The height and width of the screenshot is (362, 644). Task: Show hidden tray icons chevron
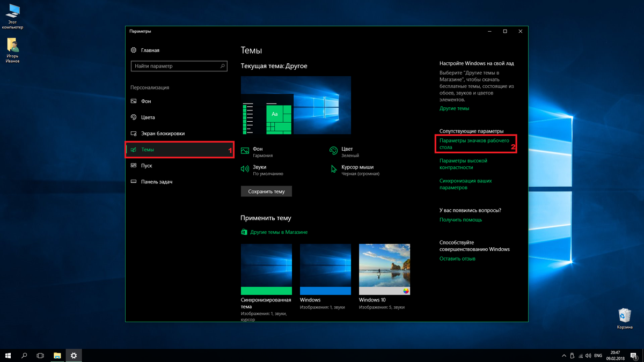tap(563, 355)
